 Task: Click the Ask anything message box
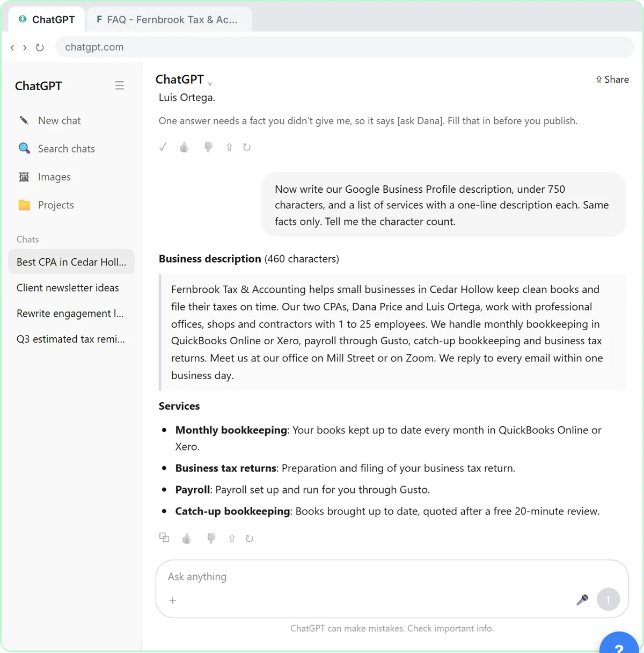tap(392, 577)
